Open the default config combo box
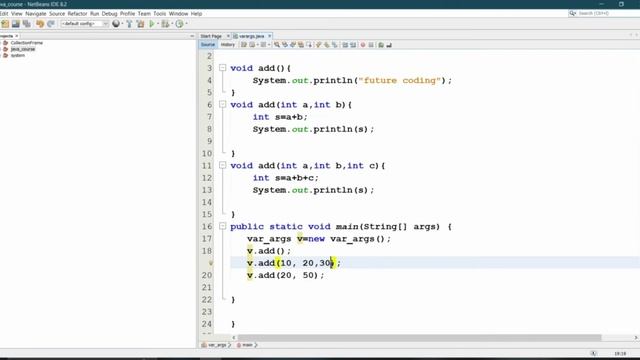Viewport: 640px width, 360px height. (x=85, y=24)
